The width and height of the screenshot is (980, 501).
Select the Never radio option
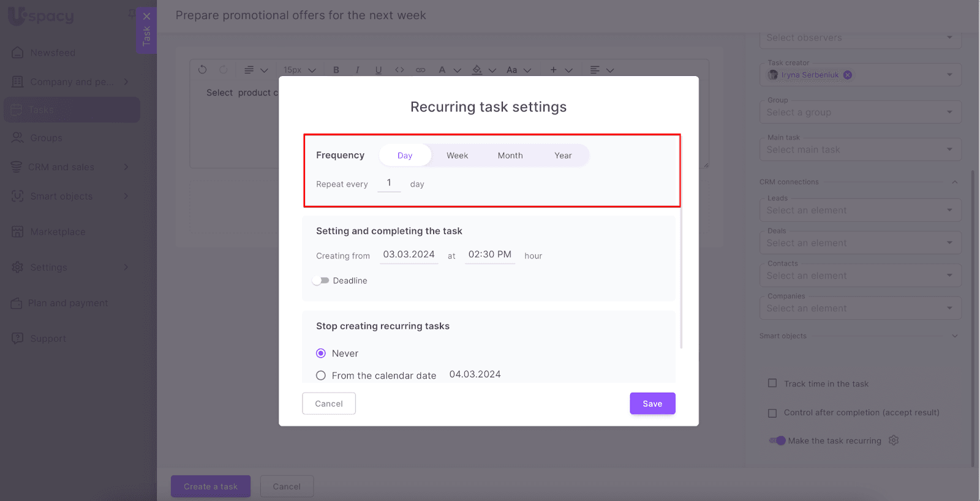321,353
